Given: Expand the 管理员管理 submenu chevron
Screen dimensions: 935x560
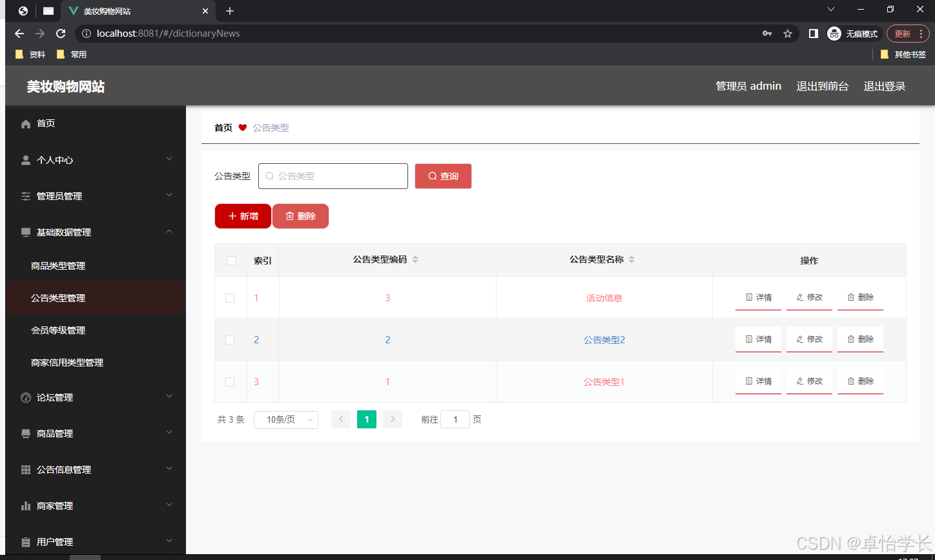Looking at the screenshot, I should pyautogui.click(x=169, y=195).
